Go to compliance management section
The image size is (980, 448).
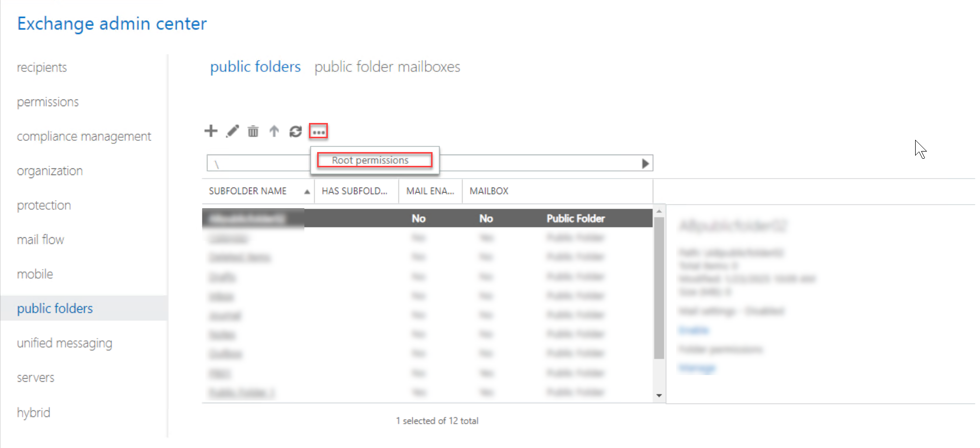pyautogui.click(x=84, y=136)
